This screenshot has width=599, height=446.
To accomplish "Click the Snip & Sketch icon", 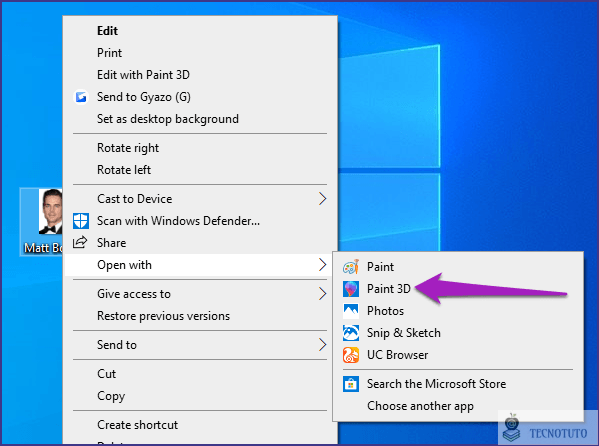I will click(351, 333).
